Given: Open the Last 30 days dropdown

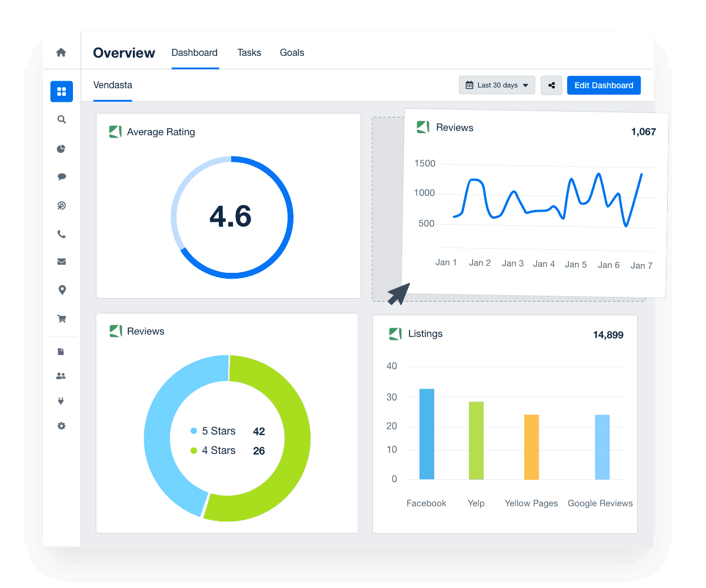Looking at the screenshot, I should pos(497,85).
